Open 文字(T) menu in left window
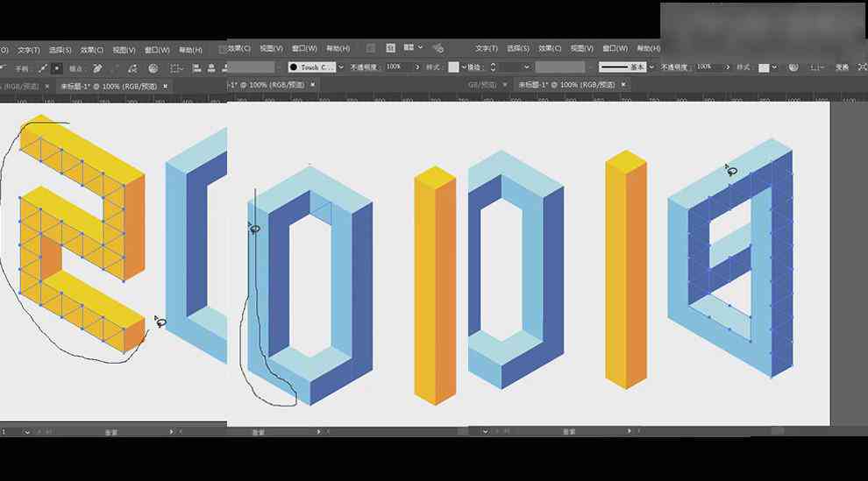 [x=28, y=50]
